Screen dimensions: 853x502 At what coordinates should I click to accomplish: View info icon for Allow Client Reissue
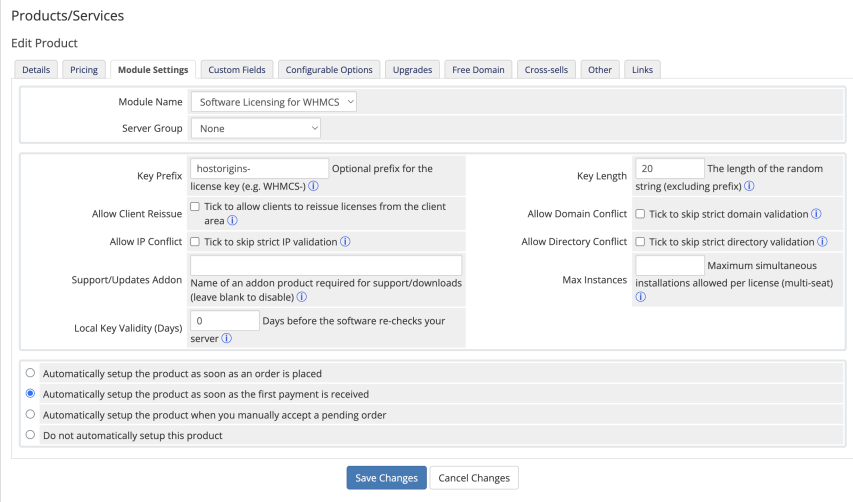pos(232,220)
